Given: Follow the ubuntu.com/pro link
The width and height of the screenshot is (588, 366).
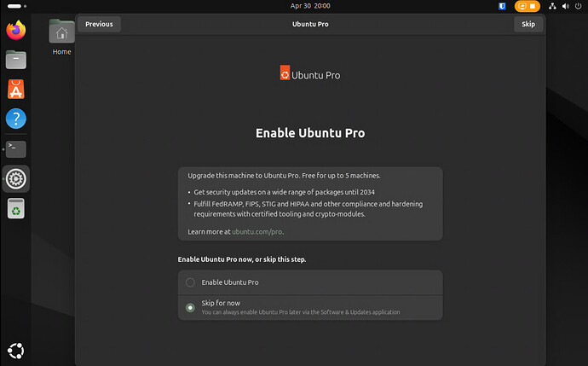Looking at the screenshot, I should point(257,231).
